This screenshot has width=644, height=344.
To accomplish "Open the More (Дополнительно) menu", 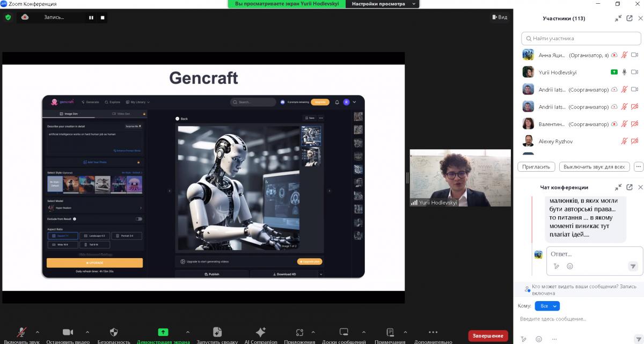I will tap(433, 332).
